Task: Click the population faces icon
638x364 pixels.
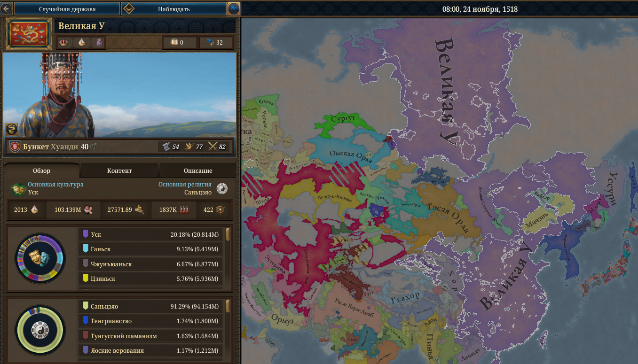Action: point(88,209)
